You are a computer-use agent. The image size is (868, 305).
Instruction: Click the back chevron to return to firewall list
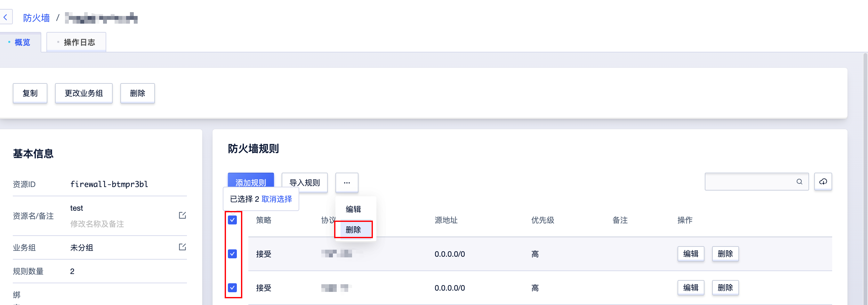click(x=6, y=17)
